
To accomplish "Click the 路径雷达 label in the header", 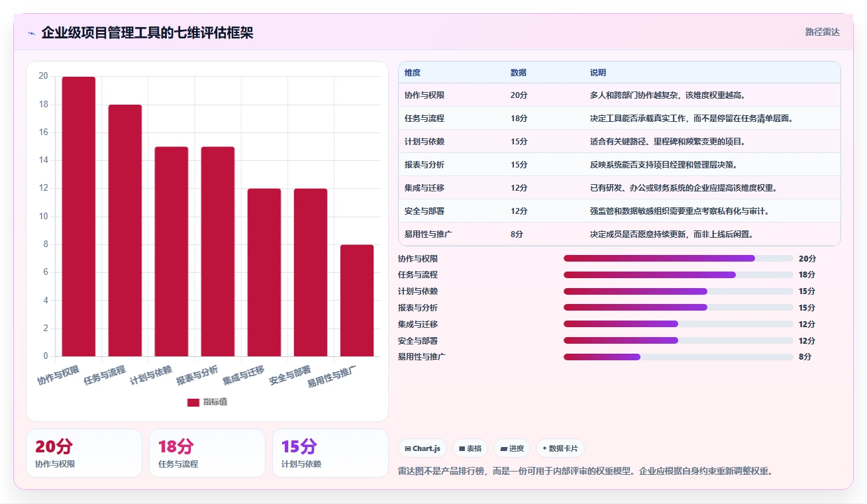I will 822,32.
